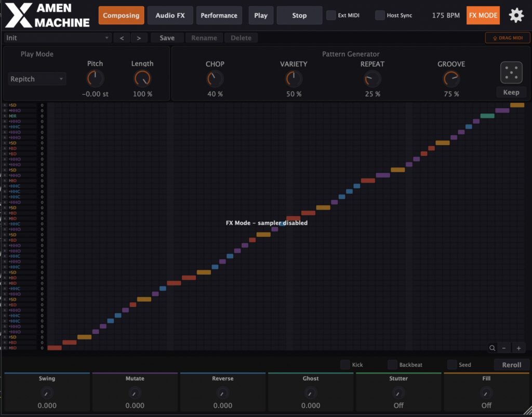Click the Delete preset button
Screen dimensions: 532x417
[241, 38]
